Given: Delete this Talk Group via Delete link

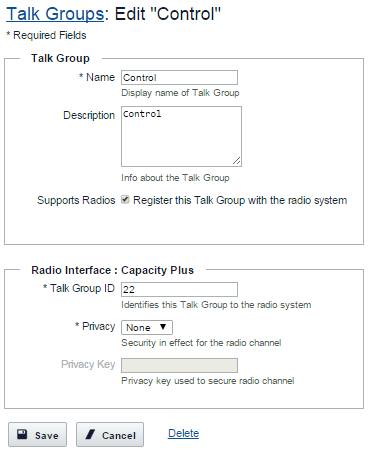Looking at the screenshot, I should pyautogui.click(x=183, y=433).
